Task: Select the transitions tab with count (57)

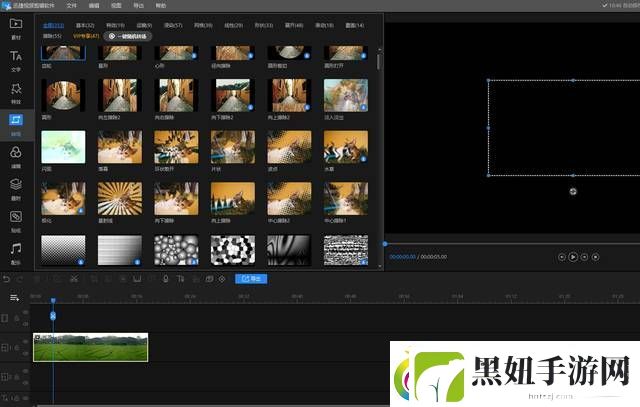Action: pos(173,25)
